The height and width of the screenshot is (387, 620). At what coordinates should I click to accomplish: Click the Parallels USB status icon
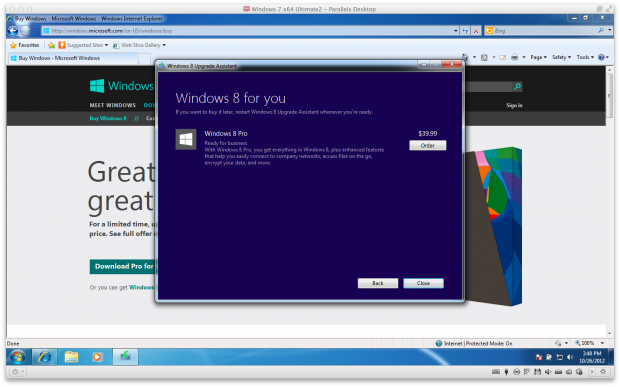click(x=506, y=372)
